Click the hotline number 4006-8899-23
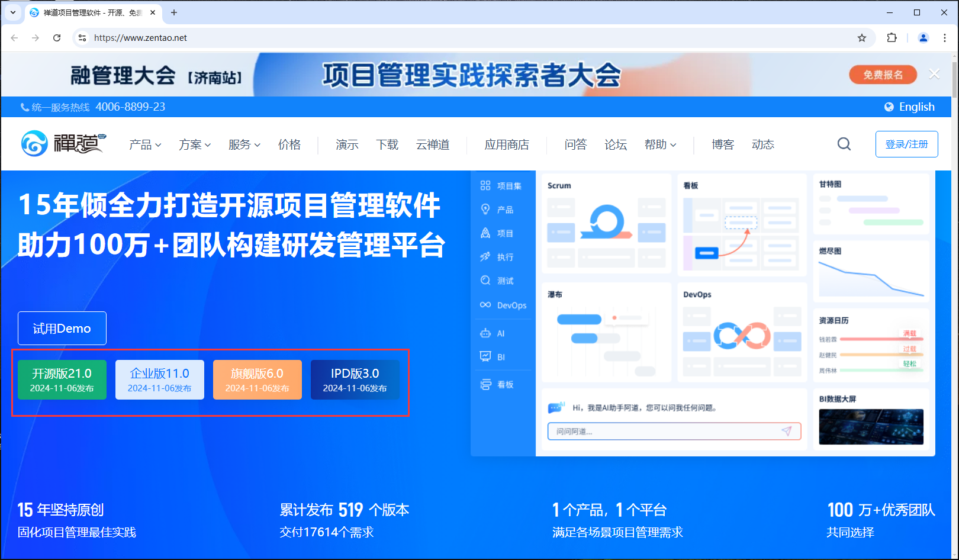The image size is (959, 560). tap(130, 107)
